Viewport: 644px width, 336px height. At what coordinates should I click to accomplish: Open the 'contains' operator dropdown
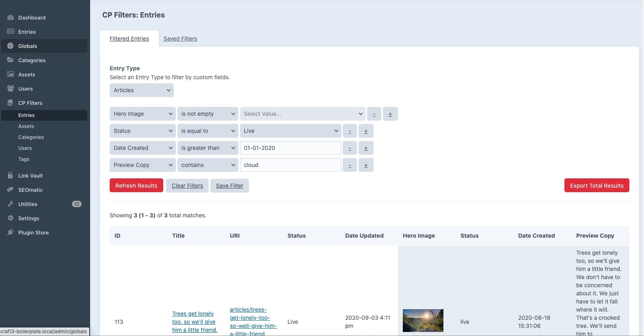click(208, 165)
